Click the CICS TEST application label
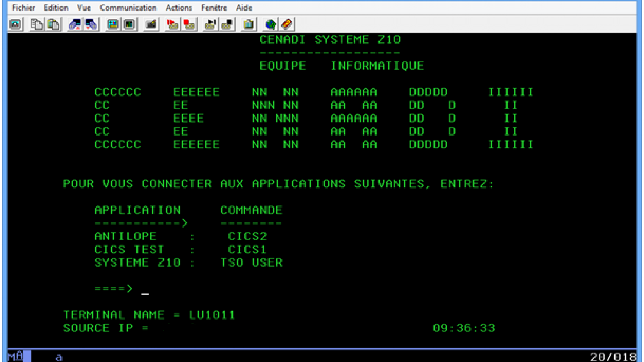This screenshot has width=644, height=362. click(129, 250)
